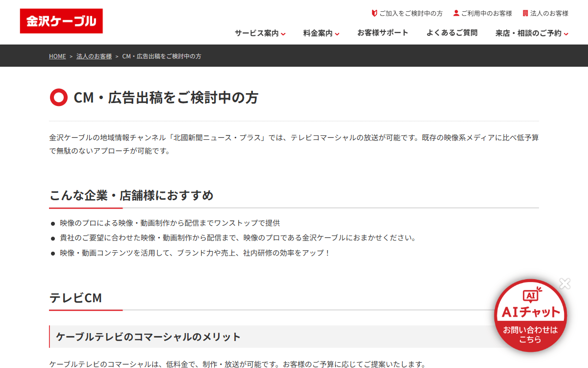Close the AI chat floating widget
Image resolution: width=588 pixels, height=368 pixels.
(x=565, y=284)
